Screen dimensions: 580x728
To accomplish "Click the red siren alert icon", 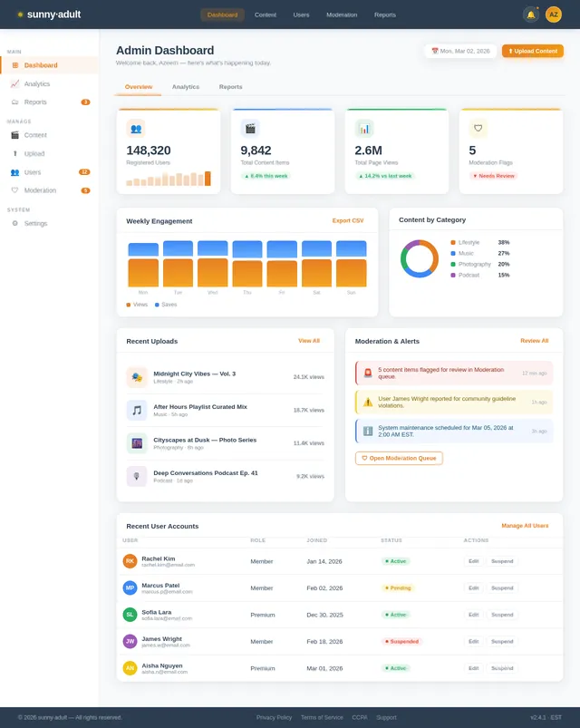I will click(368, 373).
